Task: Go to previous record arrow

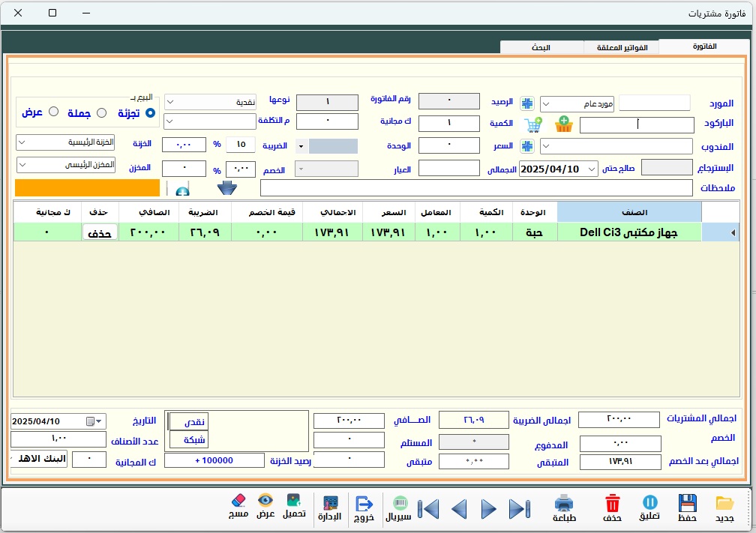Action: pyautogui.click(x=459, y=509)
